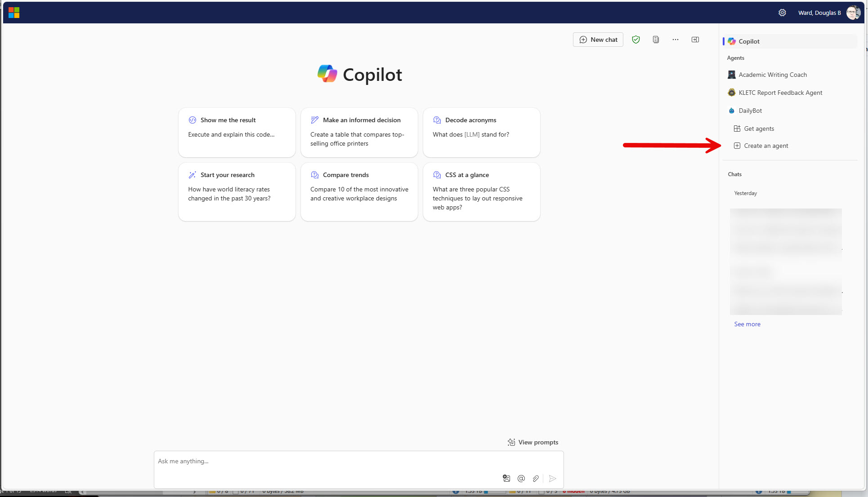Select the add image icon in the prompt box
Screen dimensions: 868x497
pos(506,479)
